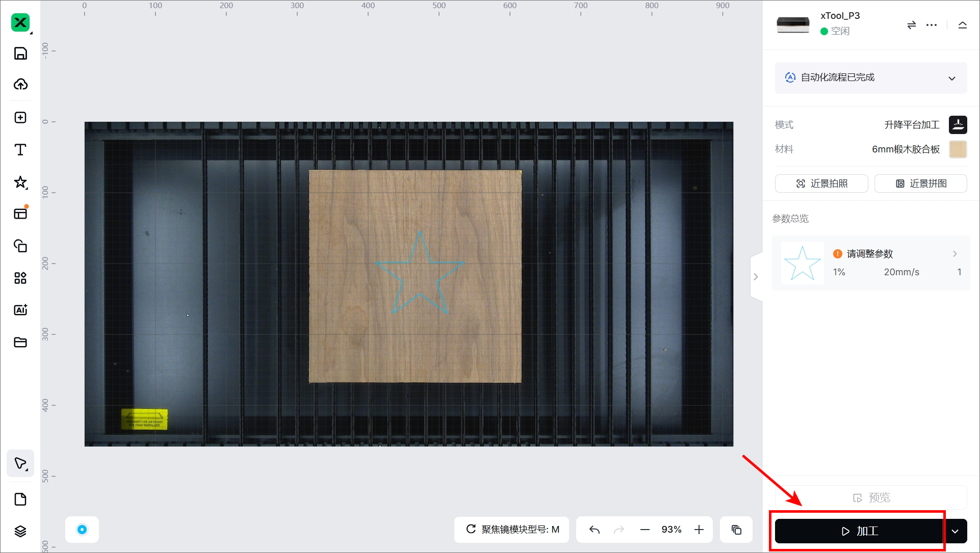
Task: Open the cloud upload icon
Action: click(20, 85)
